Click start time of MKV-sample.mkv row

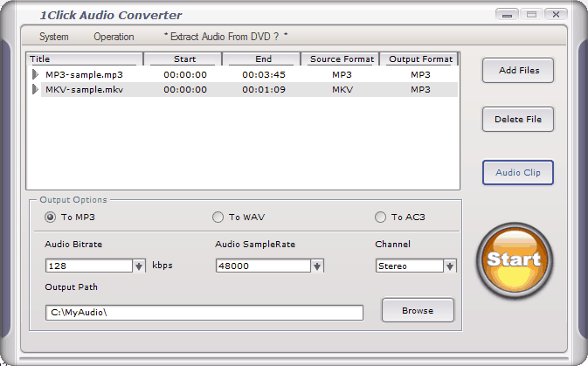click(x=185, y=90)
